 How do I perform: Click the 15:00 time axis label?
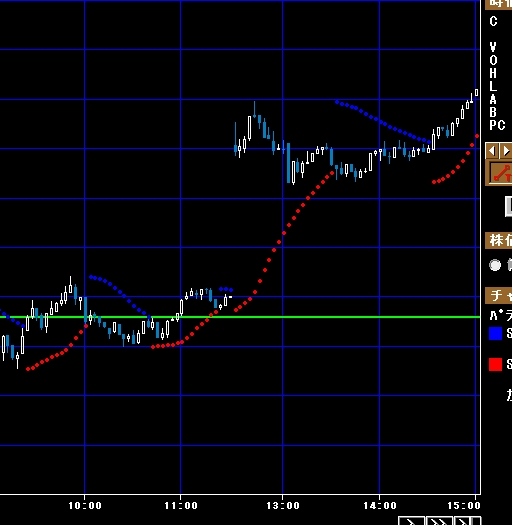[x=464, y=506]
